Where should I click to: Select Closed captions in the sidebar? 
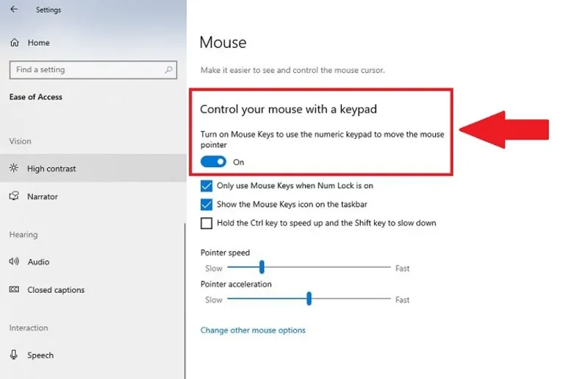coord(56,290)
